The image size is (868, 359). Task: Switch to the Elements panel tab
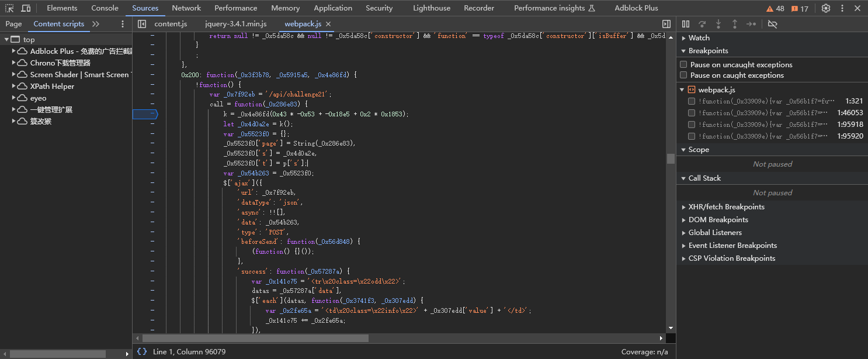[x=62, y=8]
